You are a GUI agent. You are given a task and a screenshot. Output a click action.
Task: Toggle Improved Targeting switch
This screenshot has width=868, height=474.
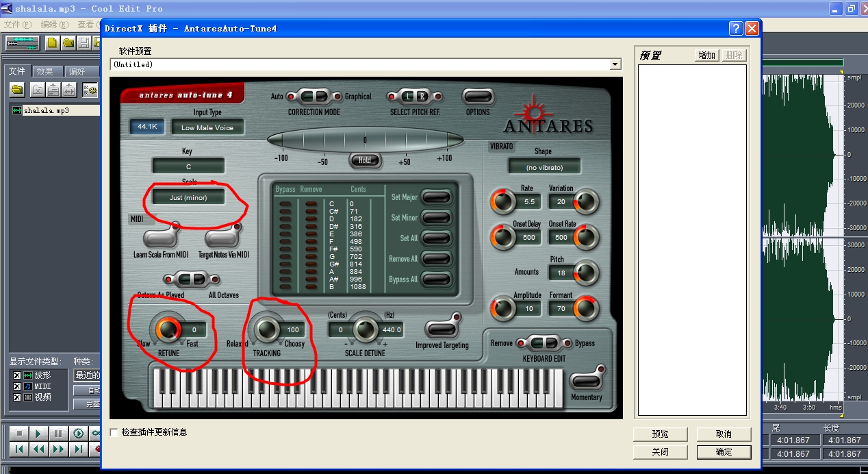point(442,329)
